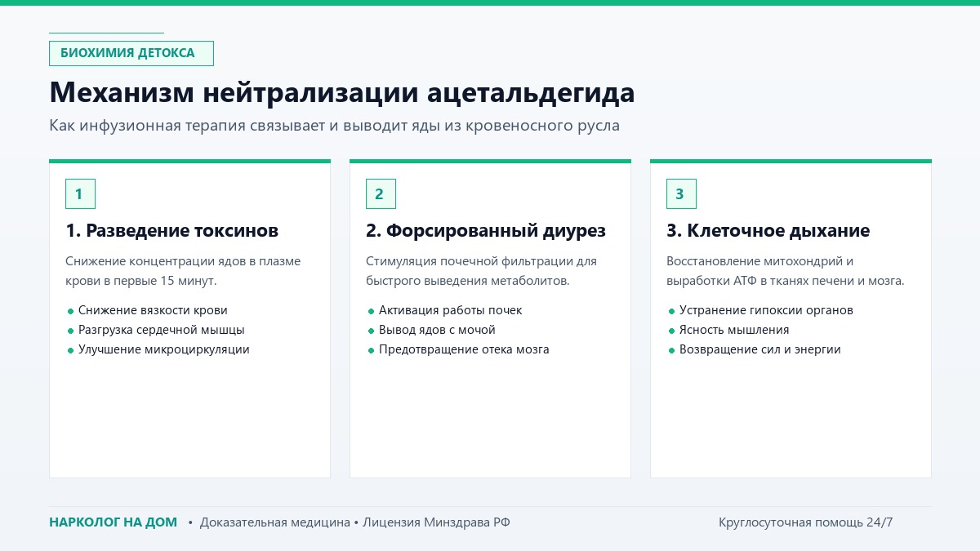
Task: Select heading 1. Разведение токсинов
Action: click(x=172, y=231)
